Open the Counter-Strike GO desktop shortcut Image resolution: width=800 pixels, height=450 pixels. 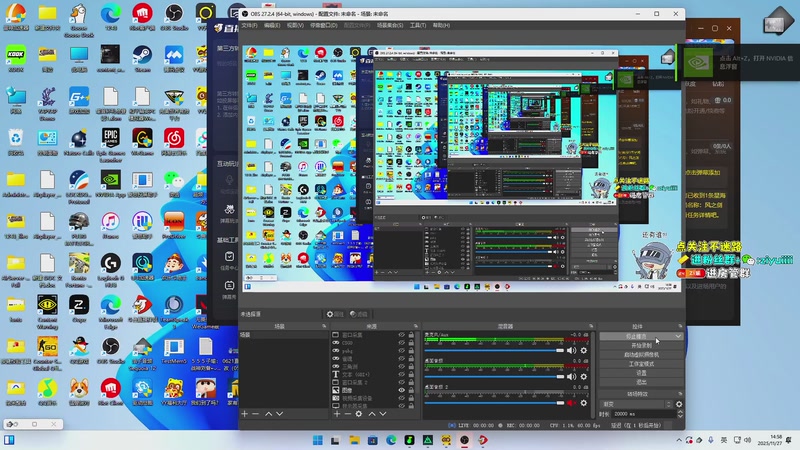tap(47, 351)
